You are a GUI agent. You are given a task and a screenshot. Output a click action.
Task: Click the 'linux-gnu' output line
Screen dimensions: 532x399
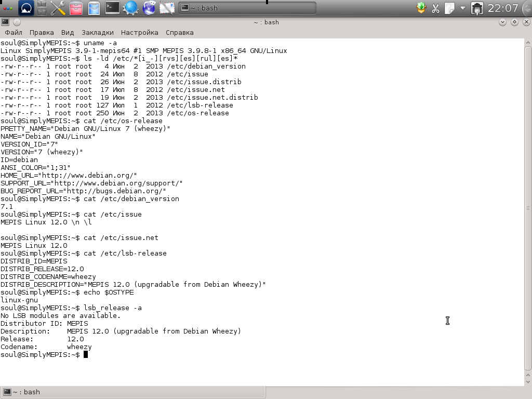tap(19, 300)
